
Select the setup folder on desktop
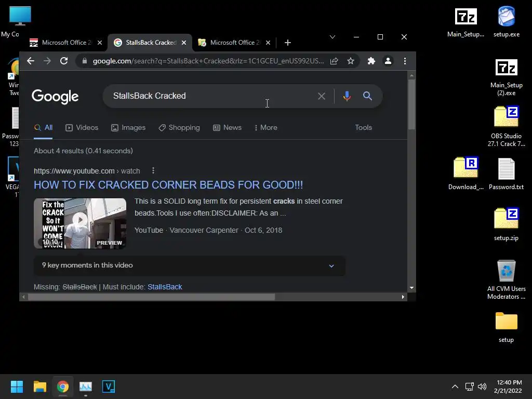(x=506, y=327)
